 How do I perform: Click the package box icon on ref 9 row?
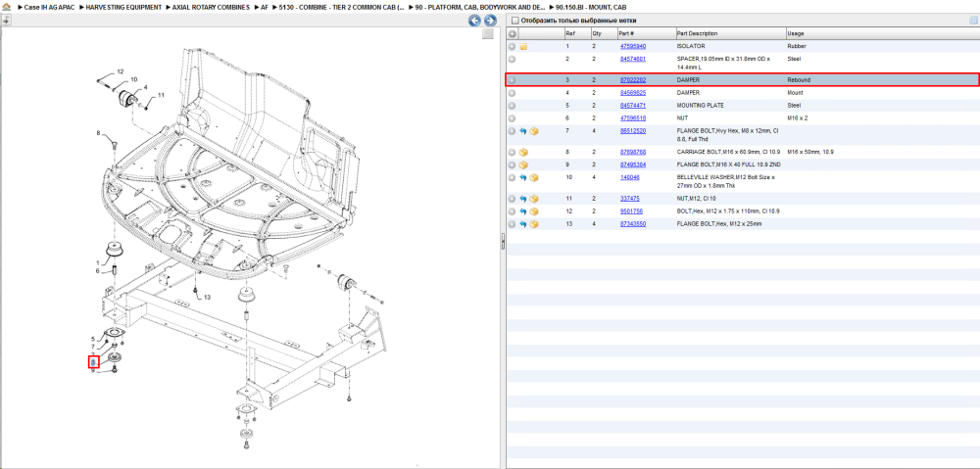tap(523, 164)
